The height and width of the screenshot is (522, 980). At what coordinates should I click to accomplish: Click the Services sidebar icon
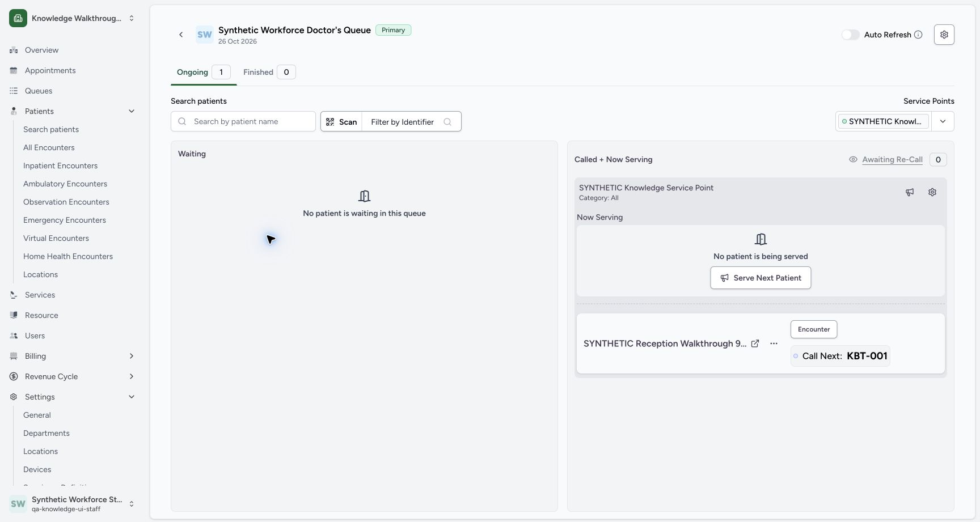pos(14,295)
